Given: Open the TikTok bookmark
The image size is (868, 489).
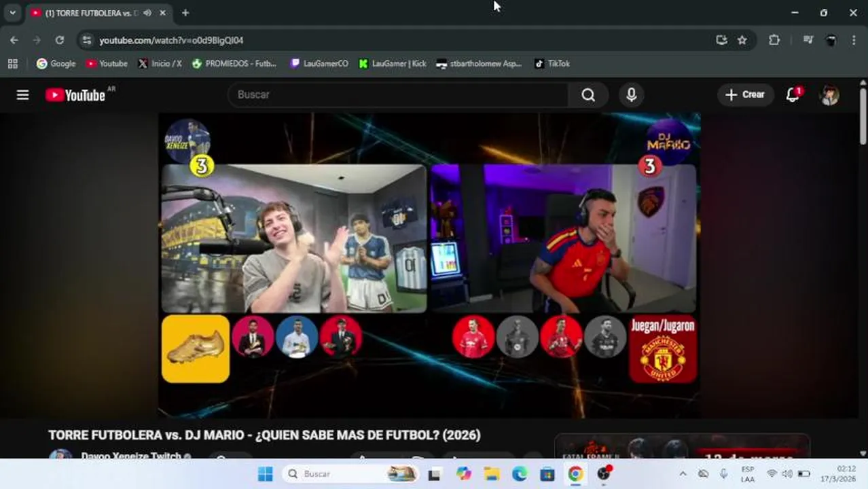Looking at the screenshot, I should [552, 64].
